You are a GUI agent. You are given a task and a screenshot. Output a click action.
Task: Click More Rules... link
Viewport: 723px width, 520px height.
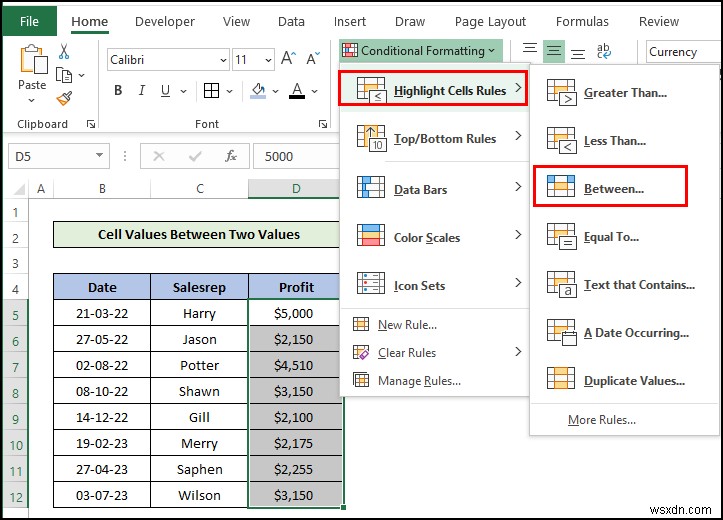point(602,420)
